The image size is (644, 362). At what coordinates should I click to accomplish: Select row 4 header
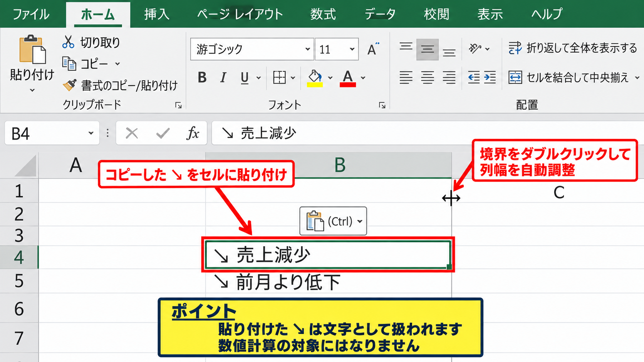pyautogui.click(x=19, y=257)
